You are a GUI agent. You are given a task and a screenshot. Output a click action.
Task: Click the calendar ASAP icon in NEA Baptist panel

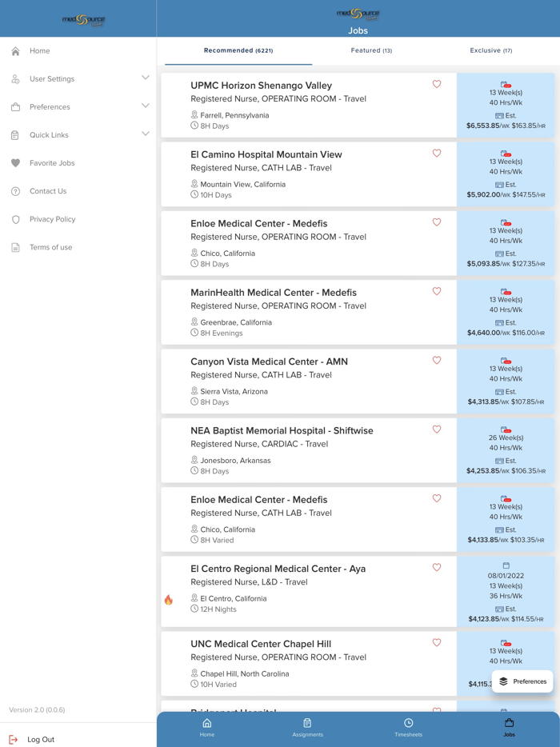coord(506,429)
